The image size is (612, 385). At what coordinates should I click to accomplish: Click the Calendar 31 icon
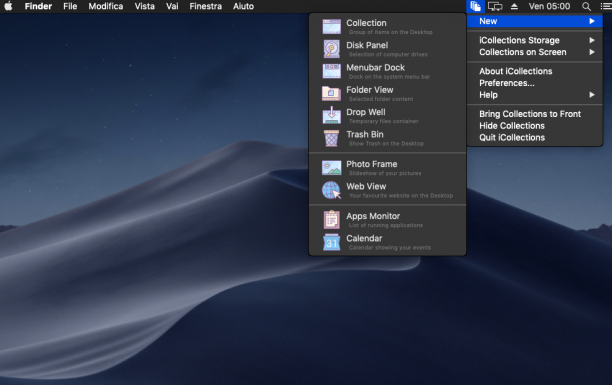click(331, 242)
